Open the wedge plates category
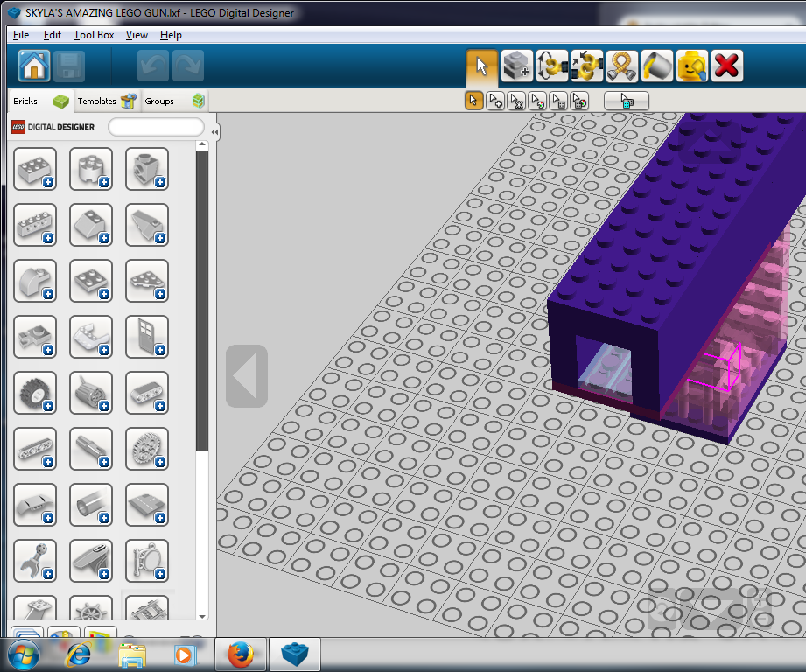 pyautogui.click(x=147, y=281)
